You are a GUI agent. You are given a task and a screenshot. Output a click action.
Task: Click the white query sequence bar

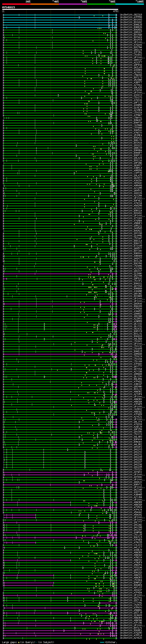point(60,10)
